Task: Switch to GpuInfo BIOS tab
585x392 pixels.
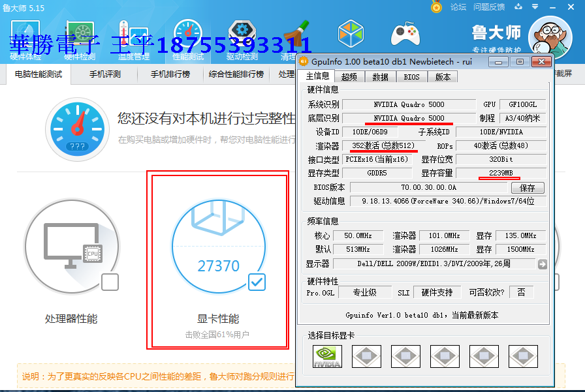Action: tap(411, 77)
